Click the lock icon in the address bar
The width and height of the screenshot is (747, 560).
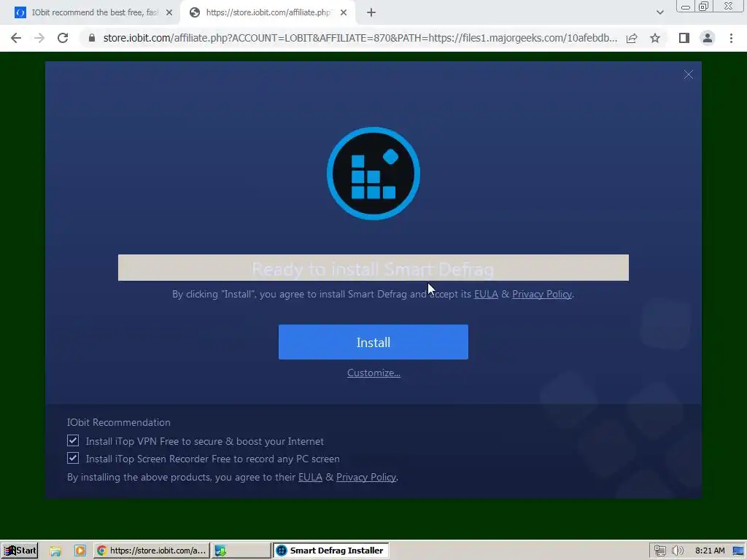pos(92,38)
